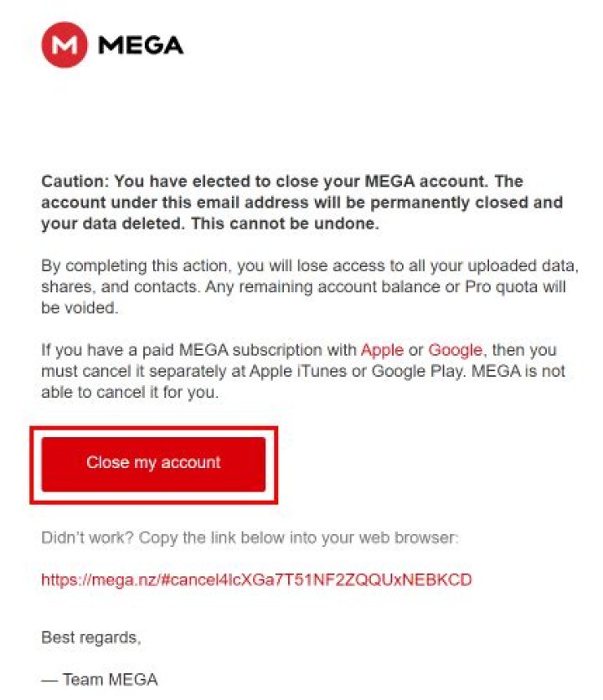
Task: Click the red circular MEGA logo icon
Action: pyautogui.click(x=64, y=44)
